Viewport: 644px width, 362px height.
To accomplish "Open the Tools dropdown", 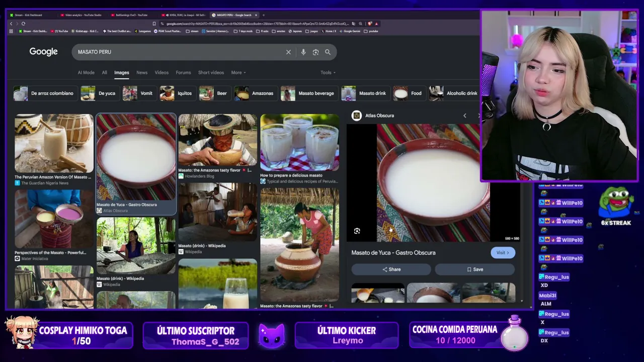I will [x=328, y=72].
